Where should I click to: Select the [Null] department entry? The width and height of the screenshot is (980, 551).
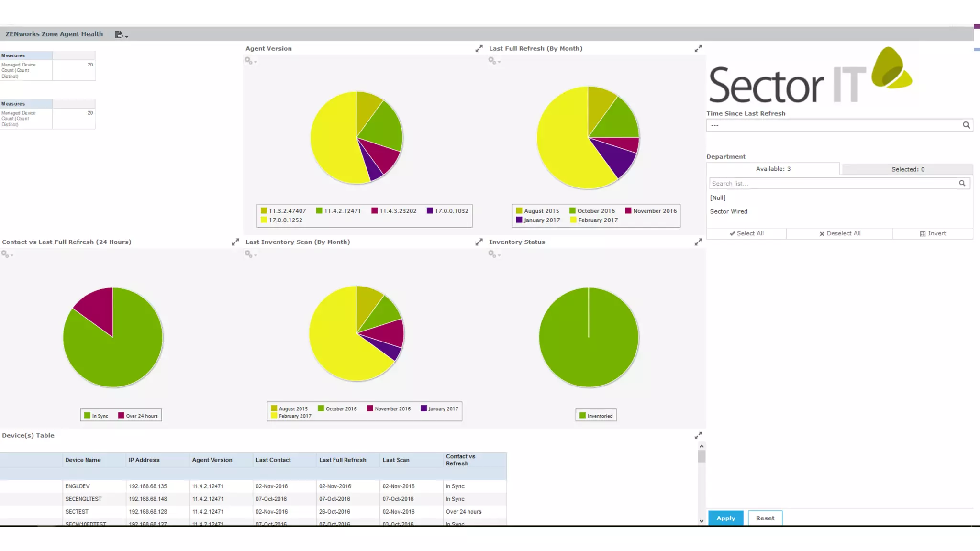pyautogui.click(x=718, y=198)
